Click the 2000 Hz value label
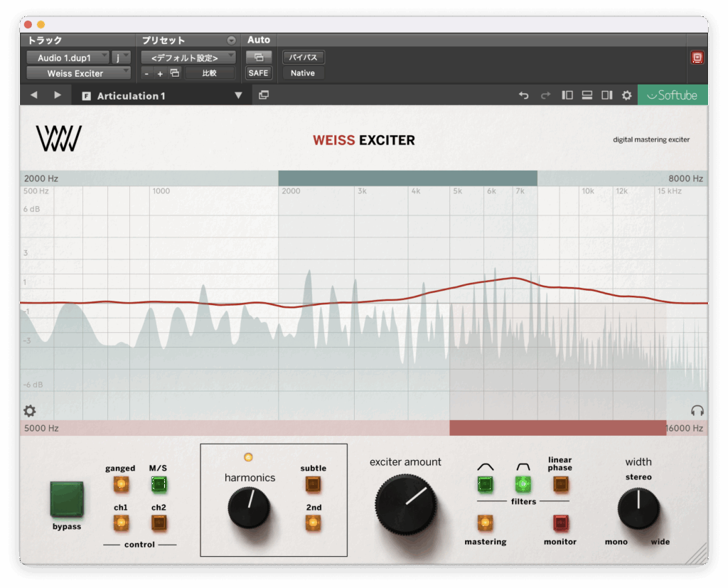Screen dimensions: 728x588 pyautogui.click(x=41, y=178)
